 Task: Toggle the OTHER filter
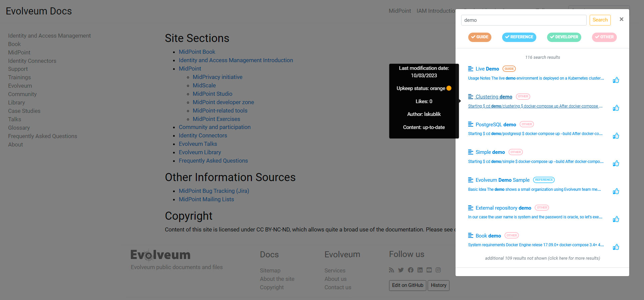604,37
